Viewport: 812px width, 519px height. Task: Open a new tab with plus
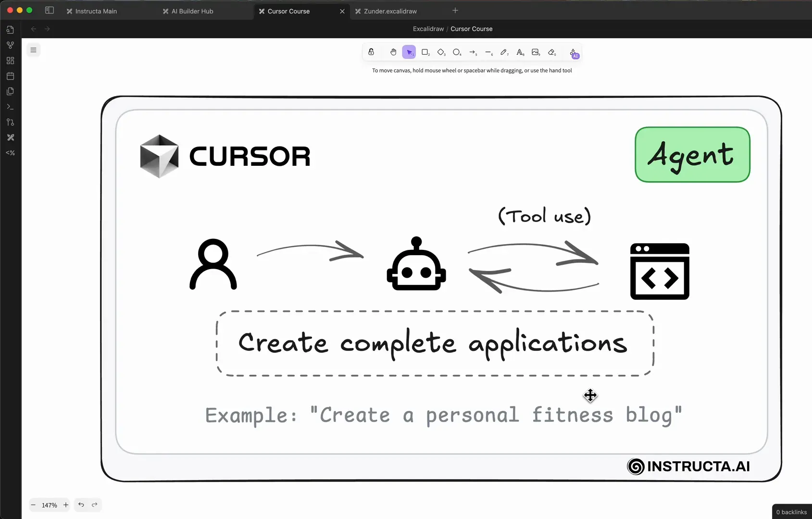click(x=455, y=11)
